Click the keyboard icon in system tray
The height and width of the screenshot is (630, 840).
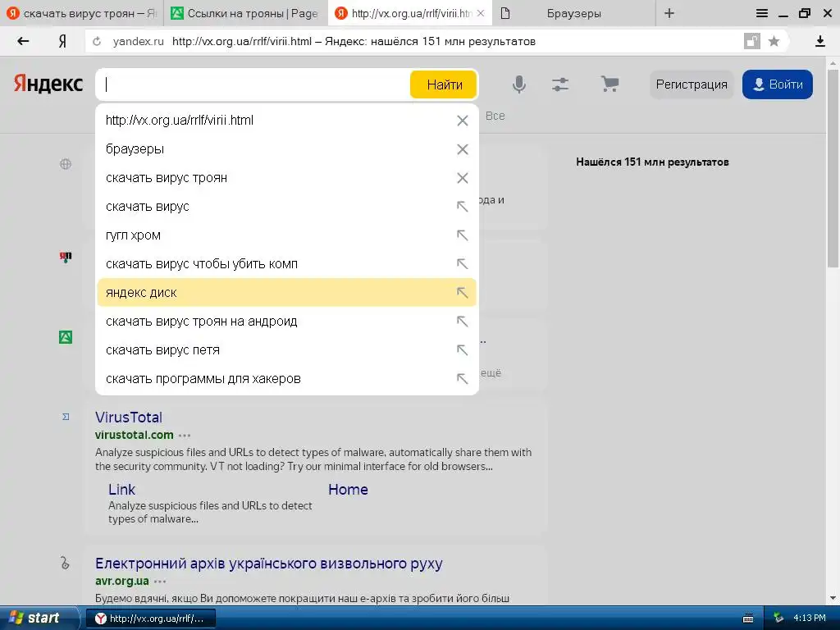(748, 619)
